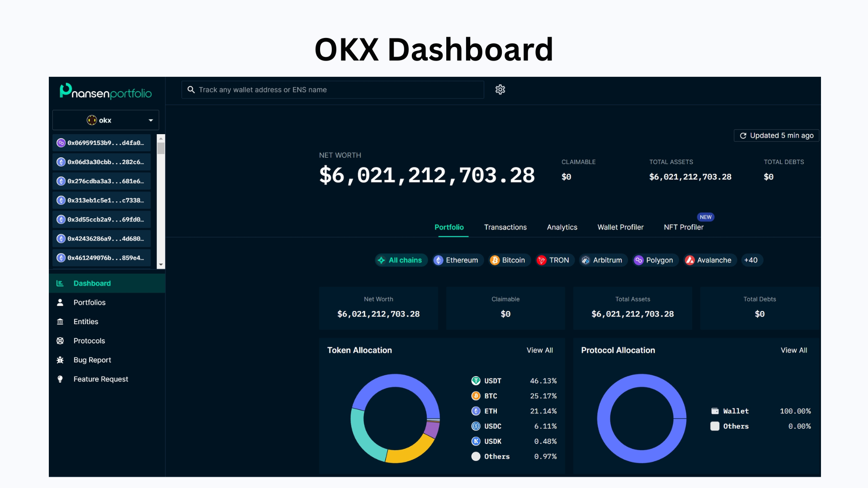Click the Ethereum icon on wallet 0x3d55ccb2a9

click(x=61, y=219)
